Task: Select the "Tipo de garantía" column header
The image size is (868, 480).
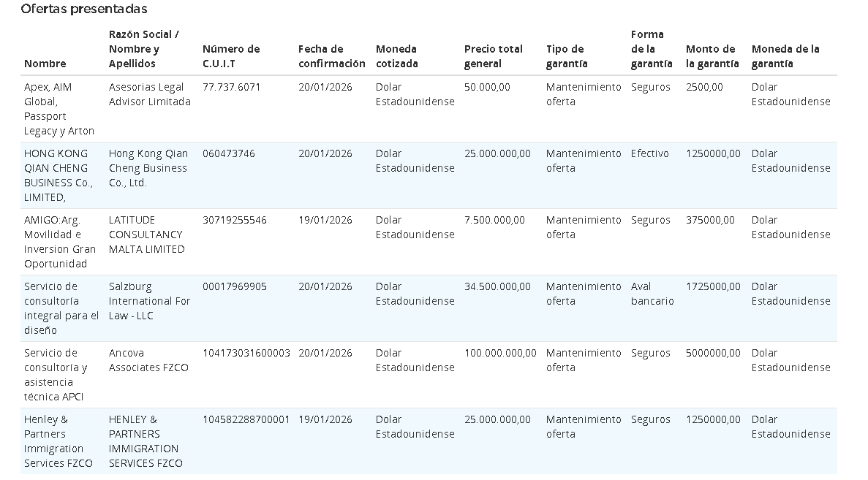Action: pos(565,56)
